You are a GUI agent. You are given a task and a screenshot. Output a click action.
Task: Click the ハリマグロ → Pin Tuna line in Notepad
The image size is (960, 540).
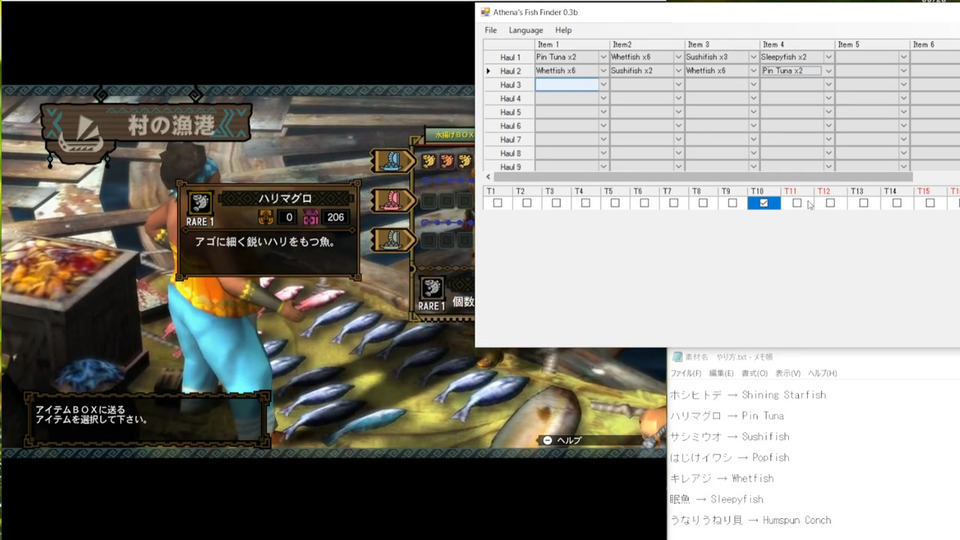727,416
